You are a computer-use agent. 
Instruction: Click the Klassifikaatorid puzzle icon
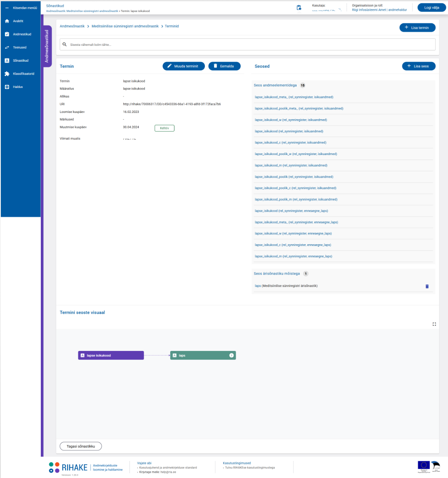click(x=7, y=74)
